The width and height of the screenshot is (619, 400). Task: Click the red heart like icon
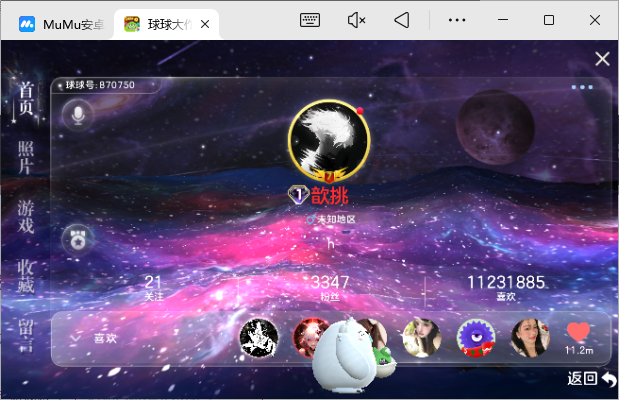(578, 332)
